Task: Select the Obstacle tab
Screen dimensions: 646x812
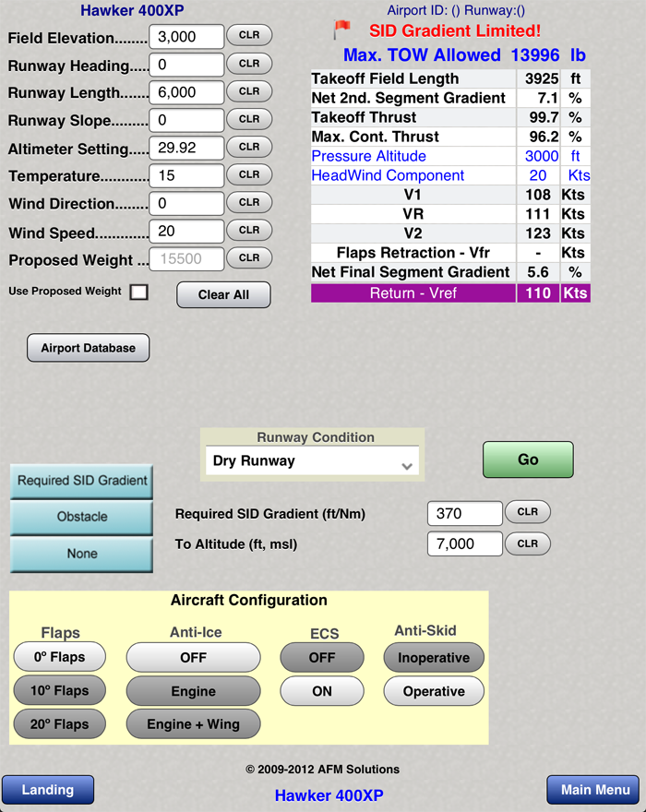Action: point(82,518)
